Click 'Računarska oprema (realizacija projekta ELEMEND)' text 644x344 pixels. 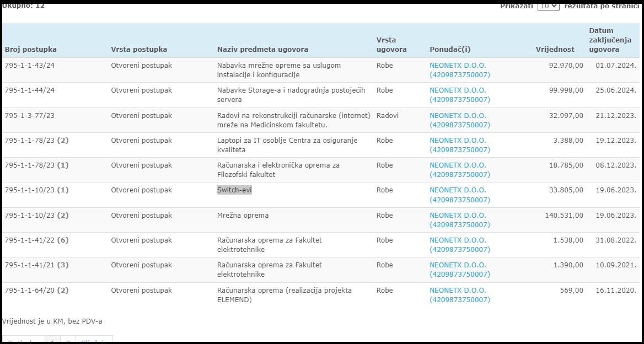(284, 295)
